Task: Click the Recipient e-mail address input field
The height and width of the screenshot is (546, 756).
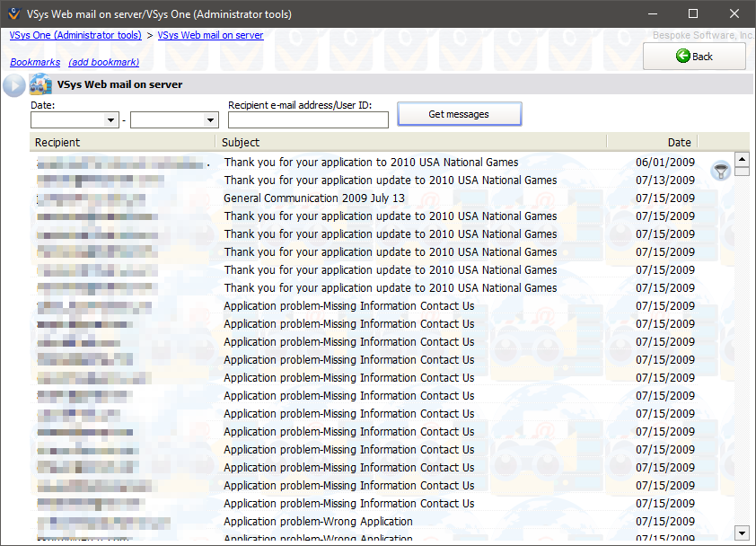Action: pos(308,120)
